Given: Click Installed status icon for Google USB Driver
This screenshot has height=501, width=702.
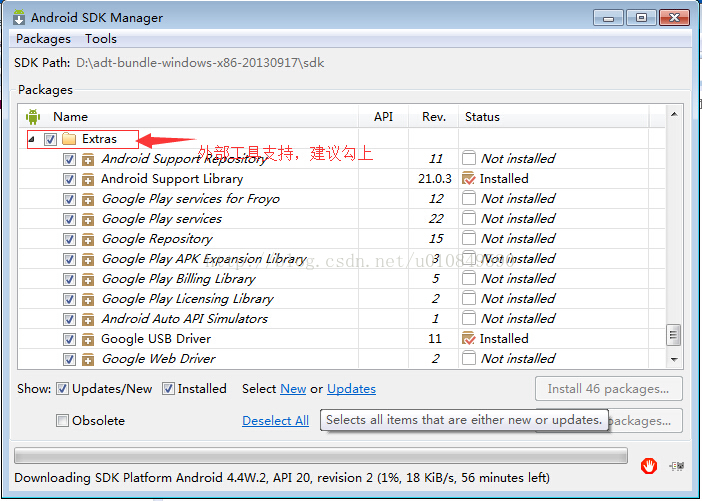Looking at the screenshot, I should (x=468, y=338).
